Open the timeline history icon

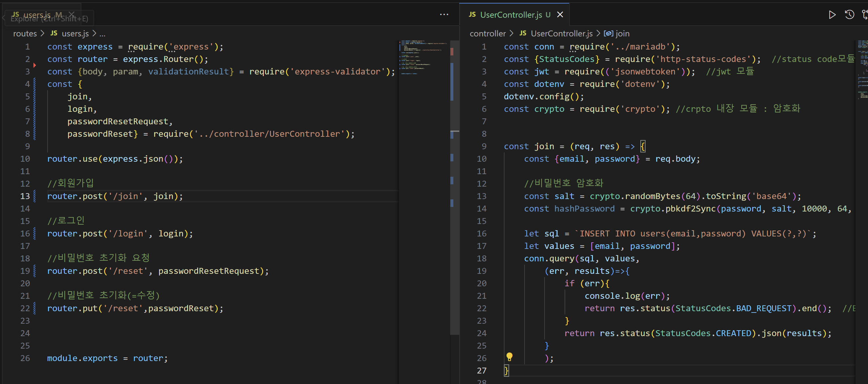(x=850, y=14)
